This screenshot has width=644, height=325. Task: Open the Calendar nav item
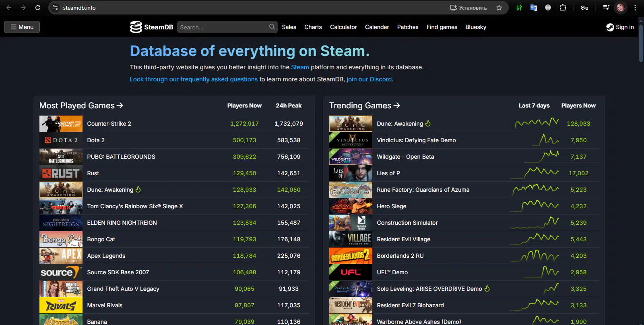coord(377,27)
